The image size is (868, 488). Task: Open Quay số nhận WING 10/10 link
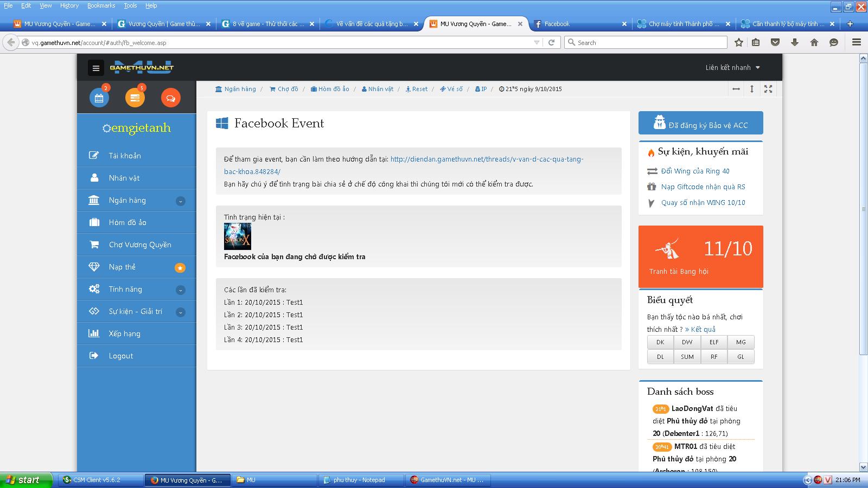[703, 203]
